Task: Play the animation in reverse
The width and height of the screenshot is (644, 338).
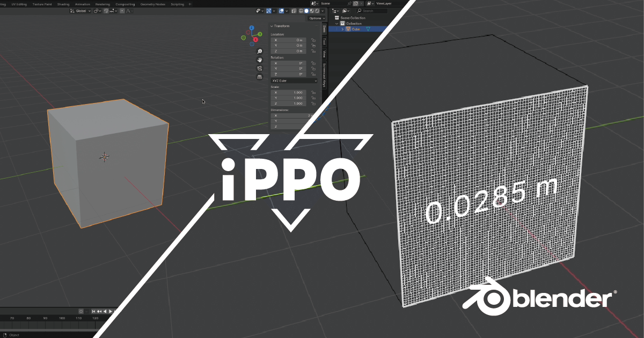Action: pyautogui.click(x=105, y=311)
